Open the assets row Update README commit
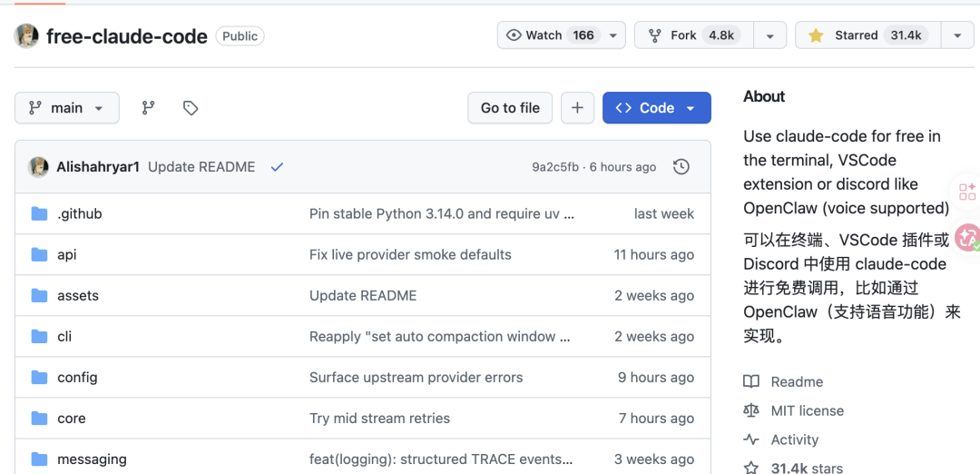This screenshot has width=980, height=474. (x=362, y=295)
